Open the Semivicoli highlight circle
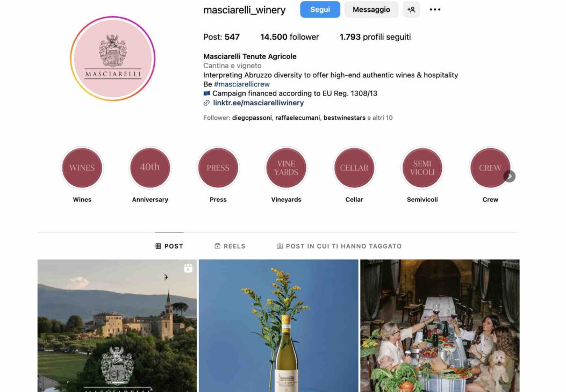 (x=422, y=168)
